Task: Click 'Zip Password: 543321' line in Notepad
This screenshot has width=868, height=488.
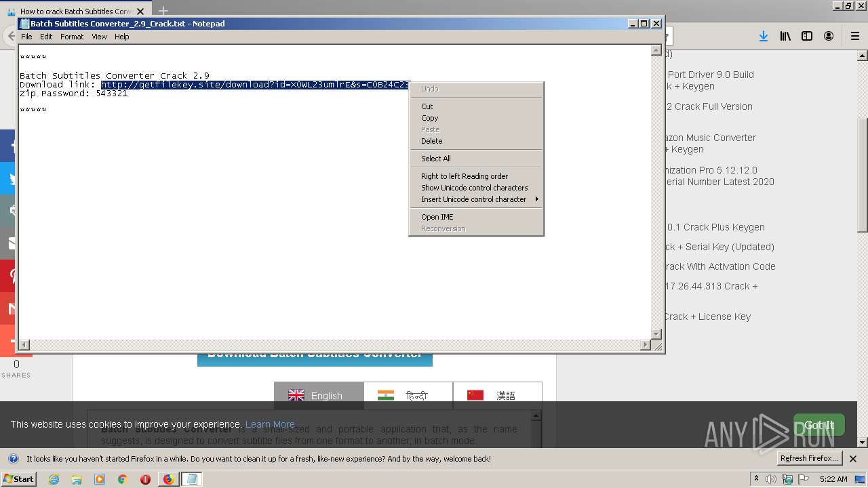Action: (x=73, y=94)
